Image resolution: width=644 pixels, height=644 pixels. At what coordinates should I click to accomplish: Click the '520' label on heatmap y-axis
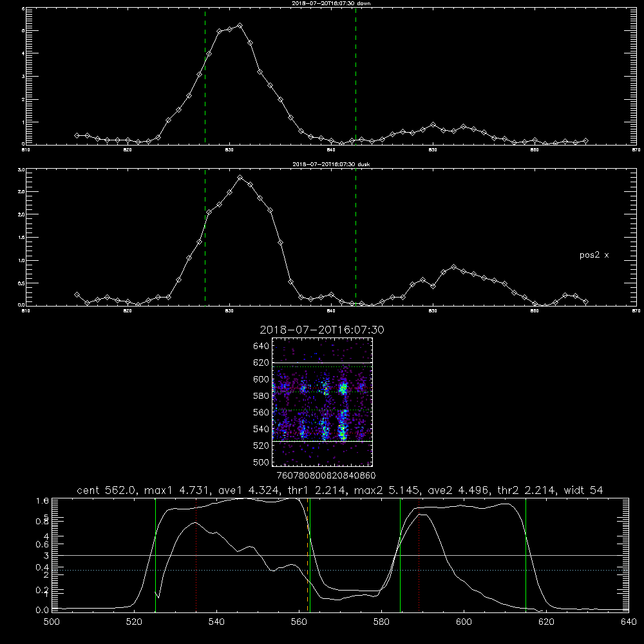261,446
